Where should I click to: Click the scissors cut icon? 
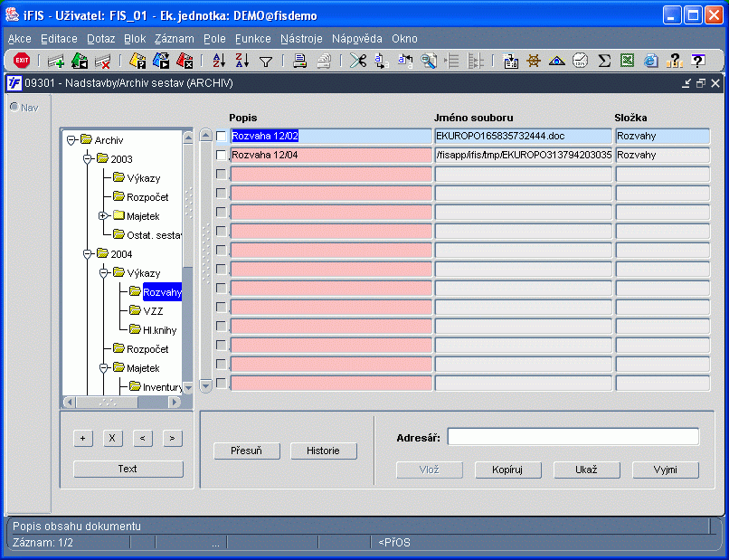click(x=358, y=61)
